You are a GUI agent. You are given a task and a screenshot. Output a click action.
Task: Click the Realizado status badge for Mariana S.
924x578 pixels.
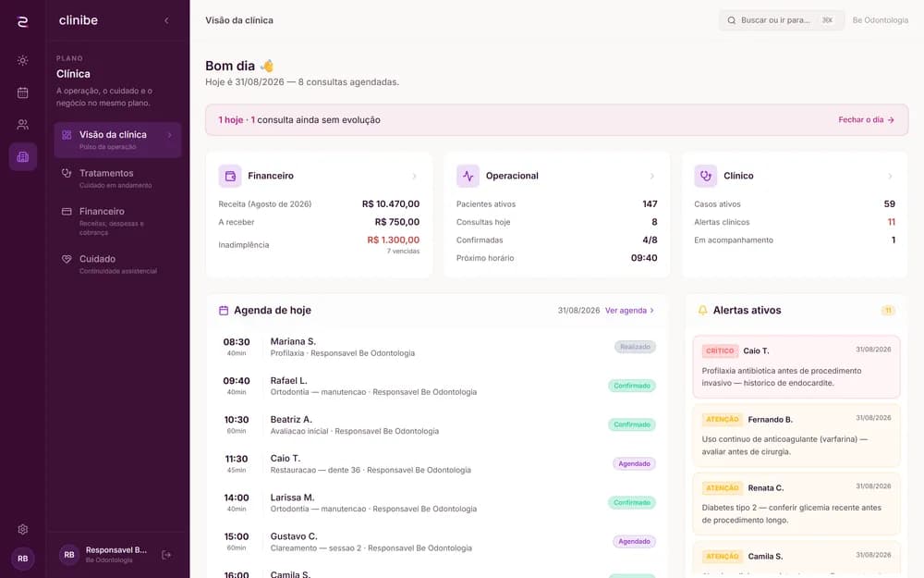click(635, 347)
